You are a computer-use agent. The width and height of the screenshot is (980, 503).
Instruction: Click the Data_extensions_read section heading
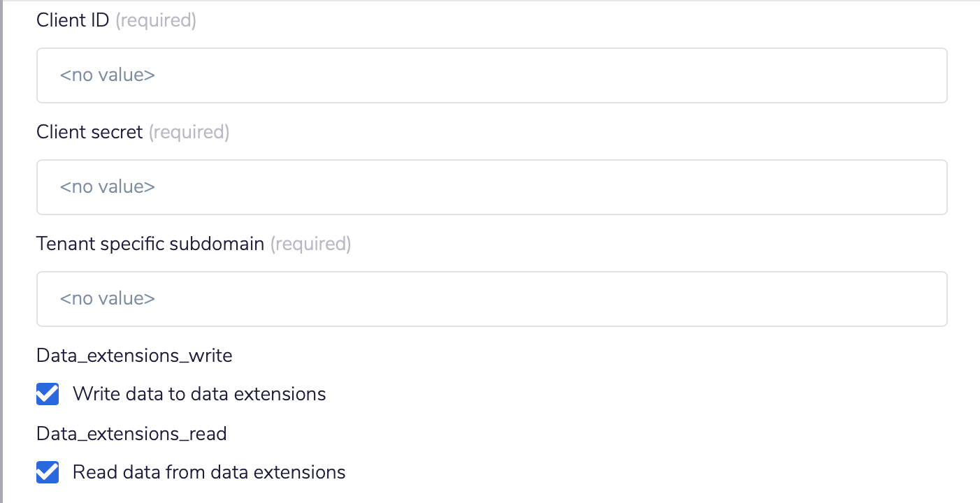[x=131, y=433]
